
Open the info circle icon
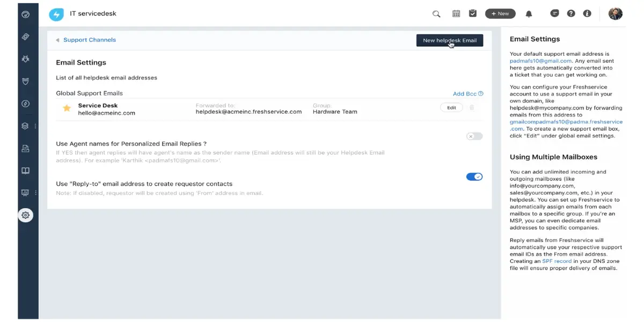pyautogui.click(x=587, y=13)
